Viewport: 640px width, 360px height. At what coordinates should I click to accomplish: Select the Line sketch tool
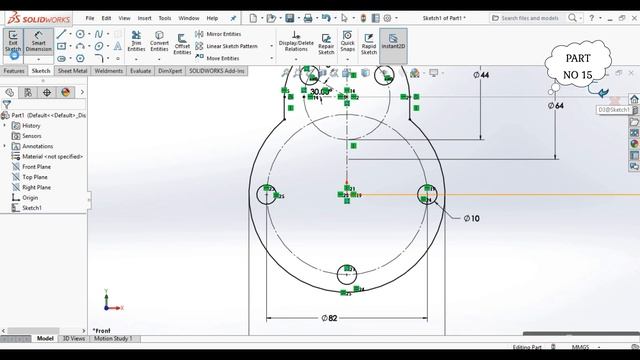pos(62,34)
